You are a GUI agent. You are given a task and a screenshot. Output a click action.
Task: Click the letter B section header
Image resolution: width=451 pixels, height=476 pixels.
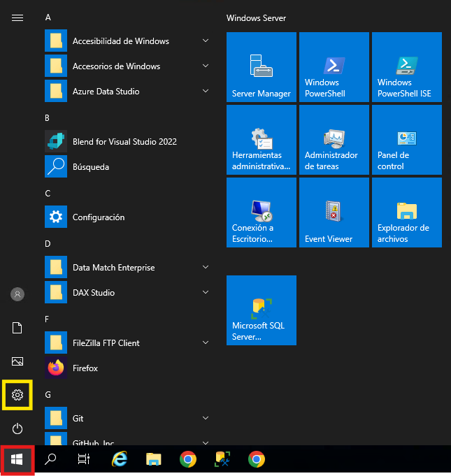pos(47,118)
